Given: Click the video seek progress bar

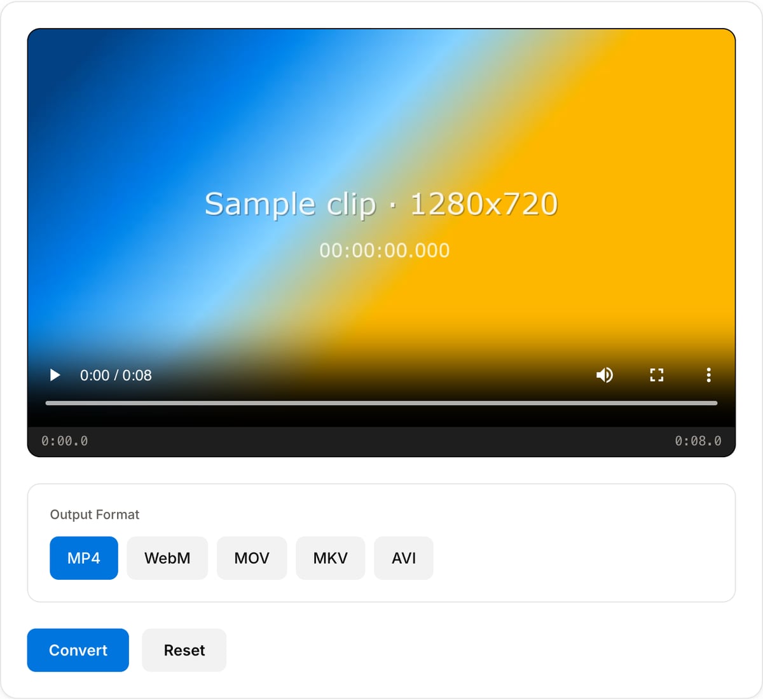Looking at the screenshot, I should point(381,403).
